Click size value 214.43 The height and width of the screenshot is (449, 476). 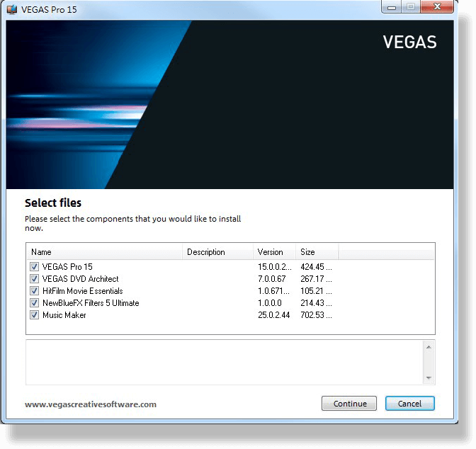[x=316, y=303]
